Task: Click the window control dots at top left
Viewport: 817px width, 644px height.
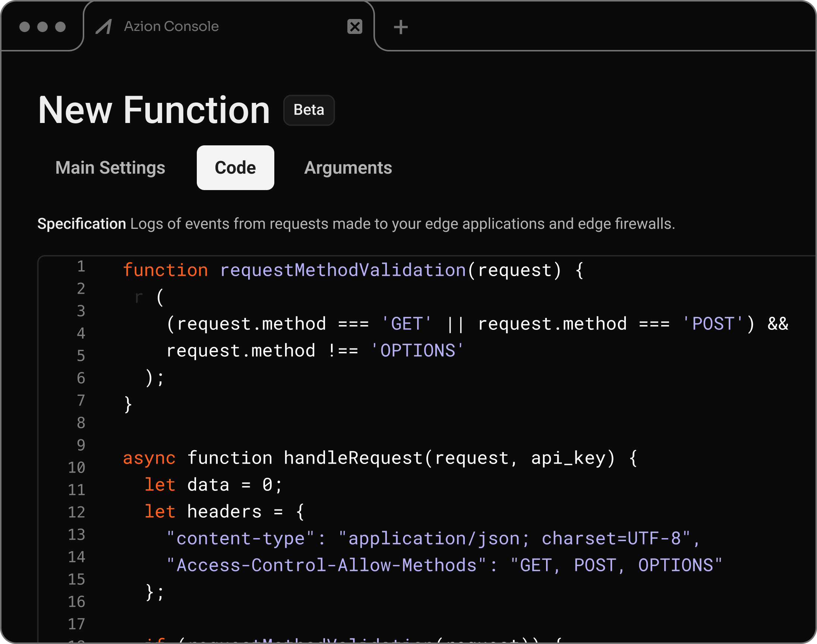Action: click(x=42, y=26)
